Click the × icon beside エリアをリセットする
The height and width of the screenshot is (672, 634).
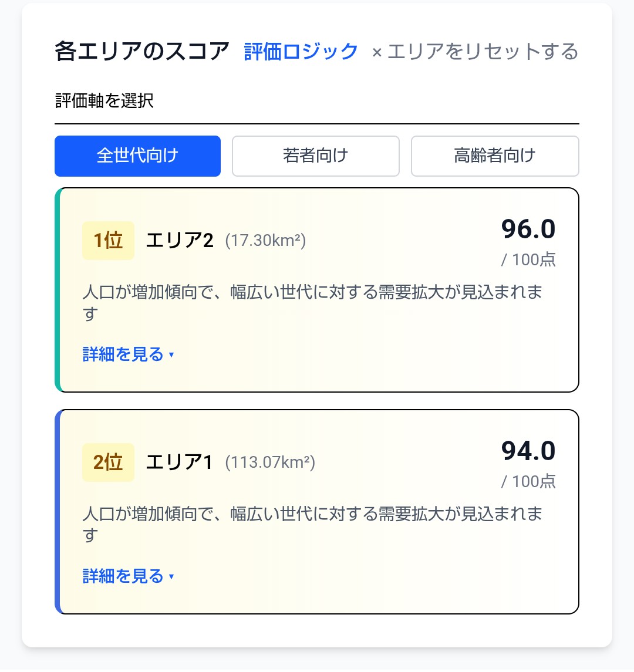tap(377, 53)
